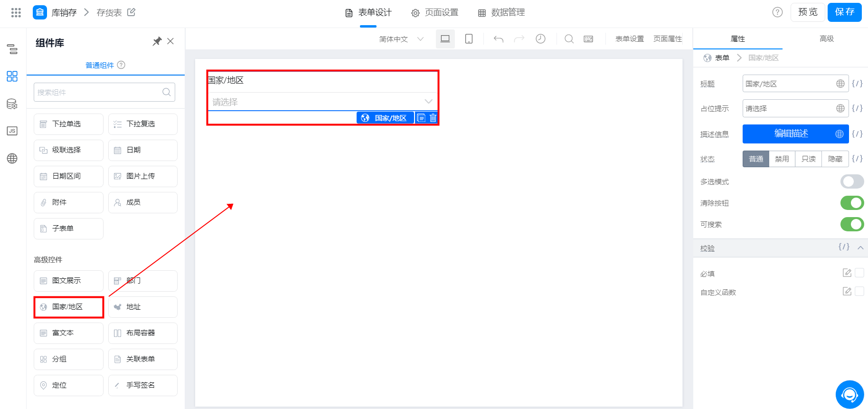Image resolution: width=868 pixels, height=409 pixels.
Task: Open the app grid launcher icon
Action: pyautogui.click(x=16, y=12)
